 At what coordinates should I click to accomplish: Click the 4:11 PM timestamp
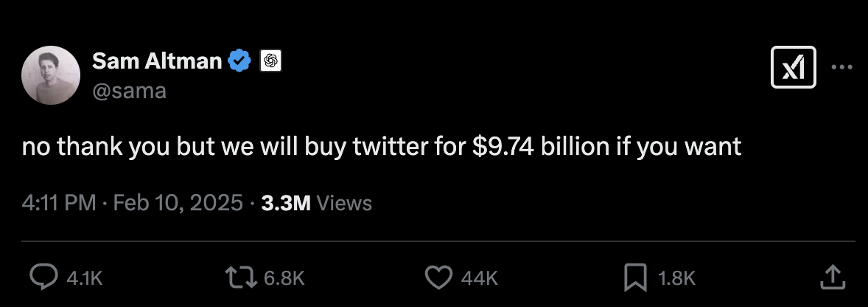59,203
